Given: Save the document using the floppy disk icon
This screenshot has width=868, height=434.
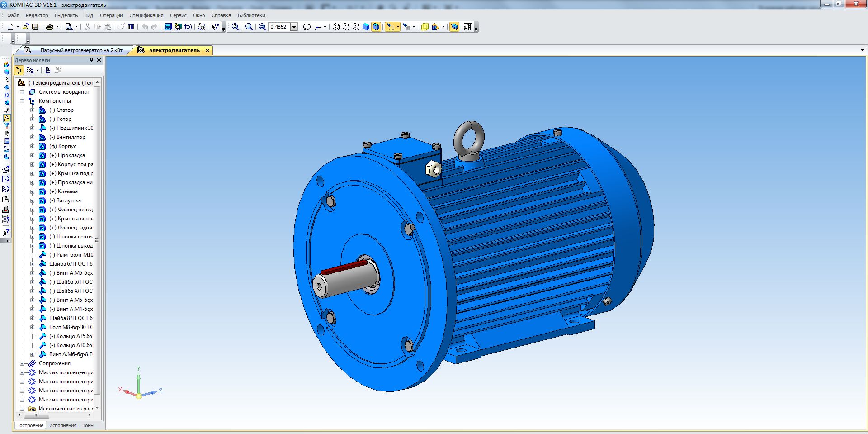Looking at the screenshot, I should (35, 27).
